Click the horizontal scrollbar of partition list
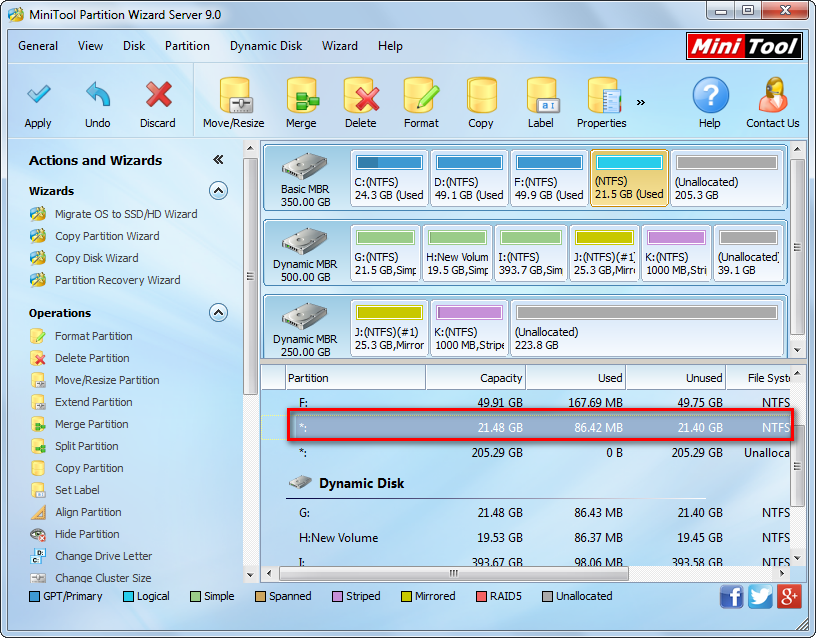Viewport: 816px width, 638px height. point(454,573)
